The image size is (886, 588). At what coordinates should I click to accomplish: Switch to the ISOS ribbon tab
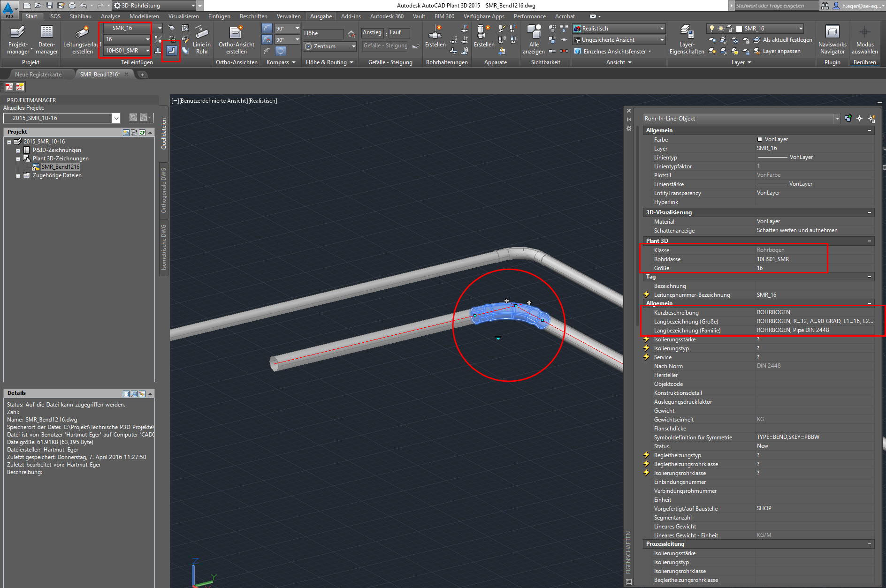tap(55, 16)
